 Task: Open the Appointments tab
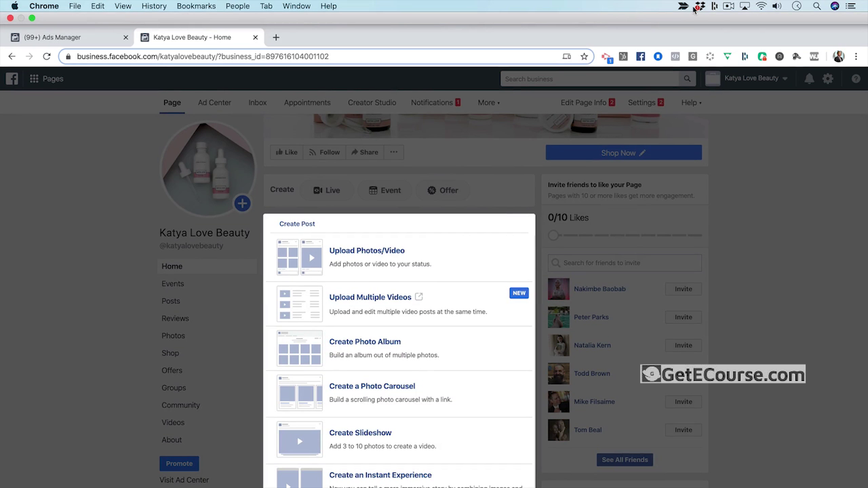click(307, 102)
